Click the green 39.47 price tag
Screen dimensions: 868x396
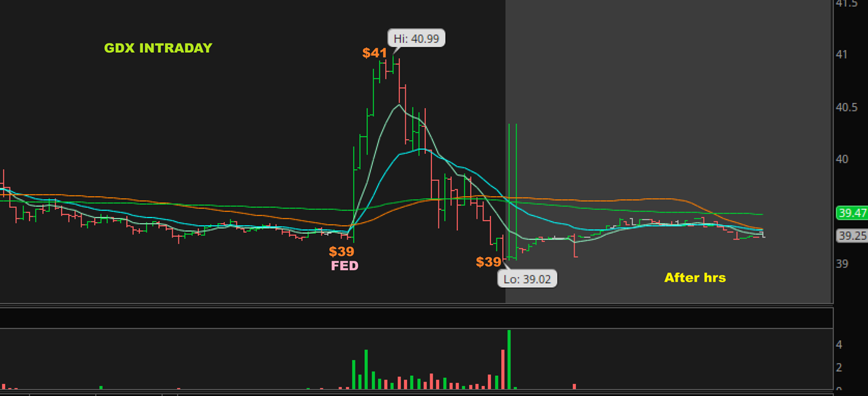tap(852, 214)
